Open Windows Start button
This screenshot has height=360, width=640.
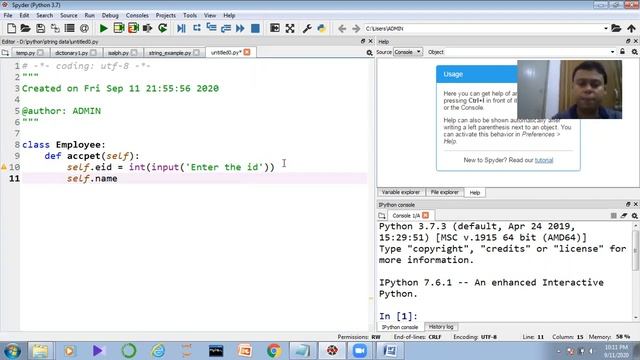(x=12, y=351)
